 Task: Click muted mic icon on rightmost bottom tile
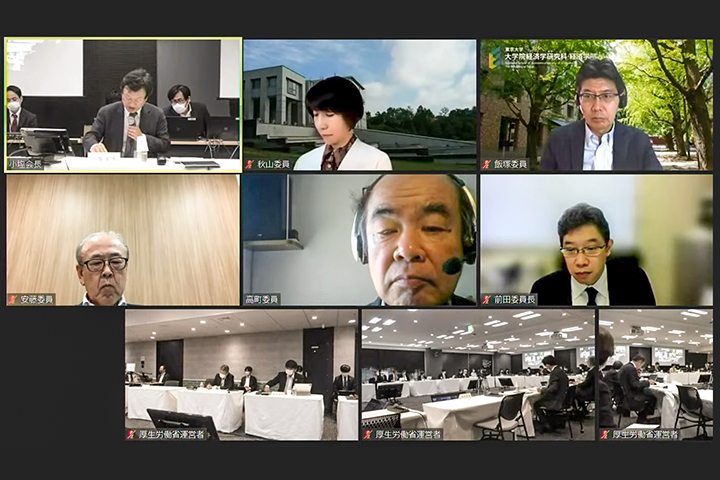[606, 434]
